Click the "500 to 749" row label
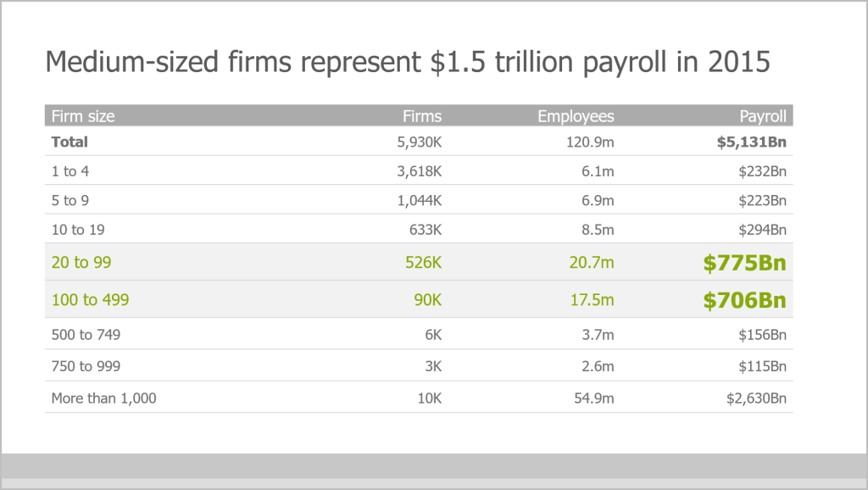Screen dimensions: 868x490 tap(86, 335)
